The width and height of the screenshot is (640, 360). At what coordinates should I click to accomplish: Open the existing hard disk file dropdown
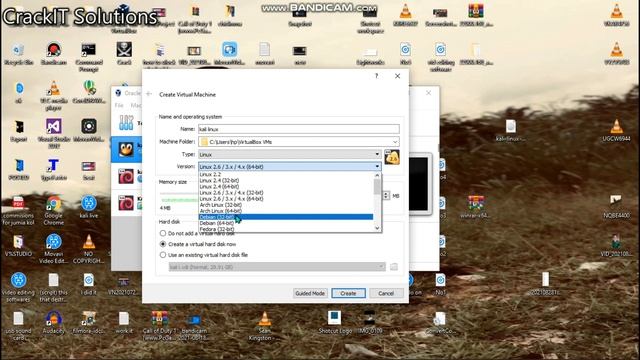click(x=277, y=267)
